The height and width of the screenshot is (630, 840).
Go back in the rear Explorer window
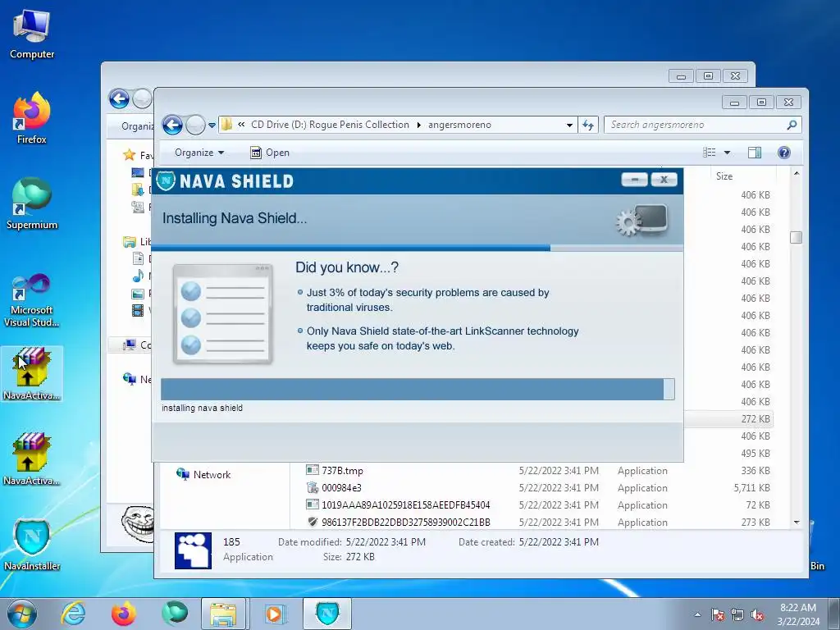pos(119,98)
